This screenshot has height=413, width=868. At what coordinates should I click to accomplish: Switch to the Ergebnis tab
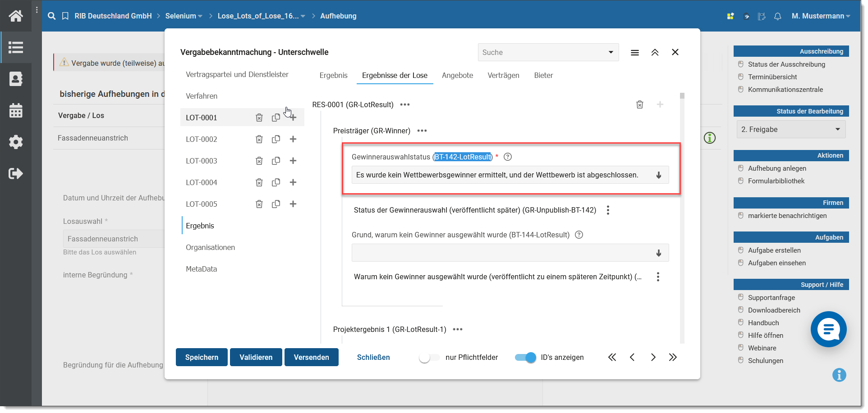[334, 75]
